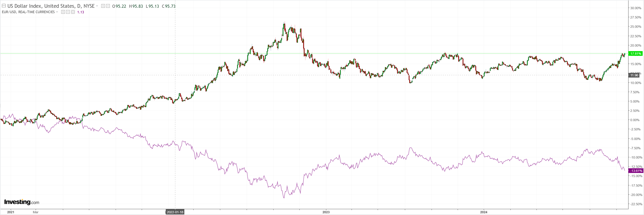644x215 pixels.
Task: Open EUR/USD series settings gear
Action: (x=68, y=12)
